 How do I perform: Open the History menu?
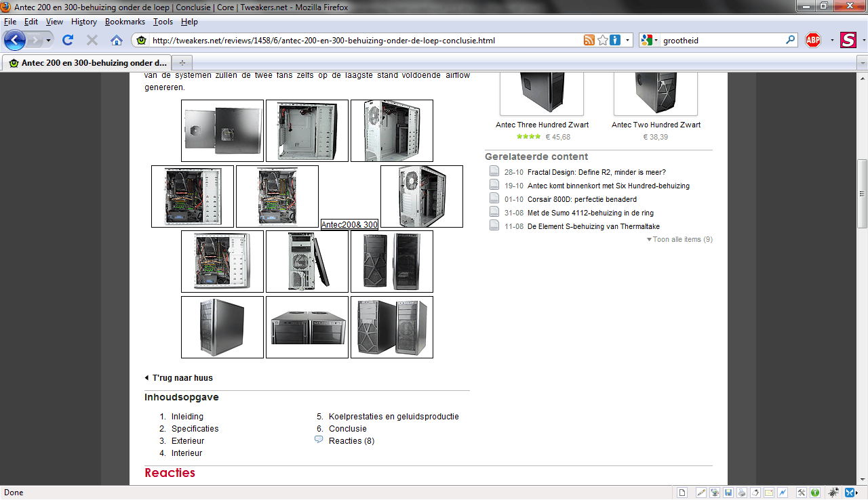click(x=84, y=22)
